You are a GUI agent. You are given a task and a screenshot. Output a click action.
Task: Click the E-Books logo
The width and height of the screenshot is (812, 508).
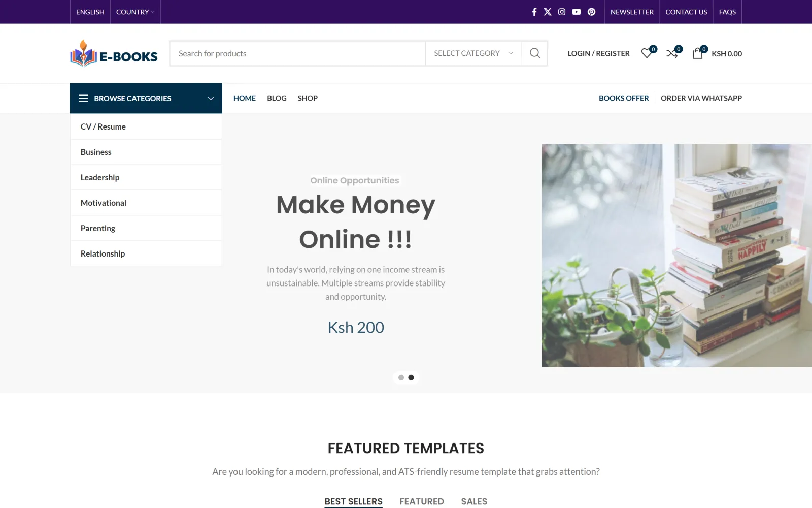coord(114,53)
